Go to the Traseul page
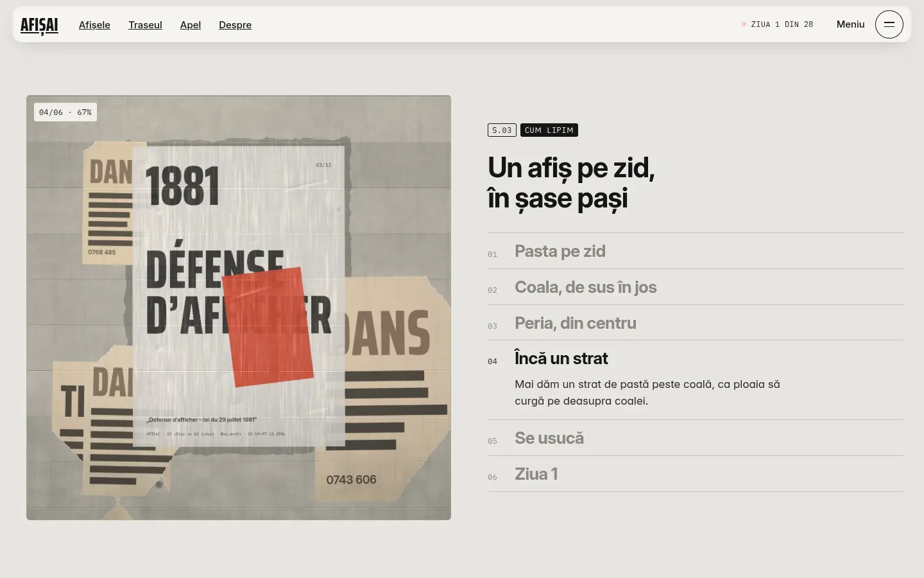 point(145,25)
